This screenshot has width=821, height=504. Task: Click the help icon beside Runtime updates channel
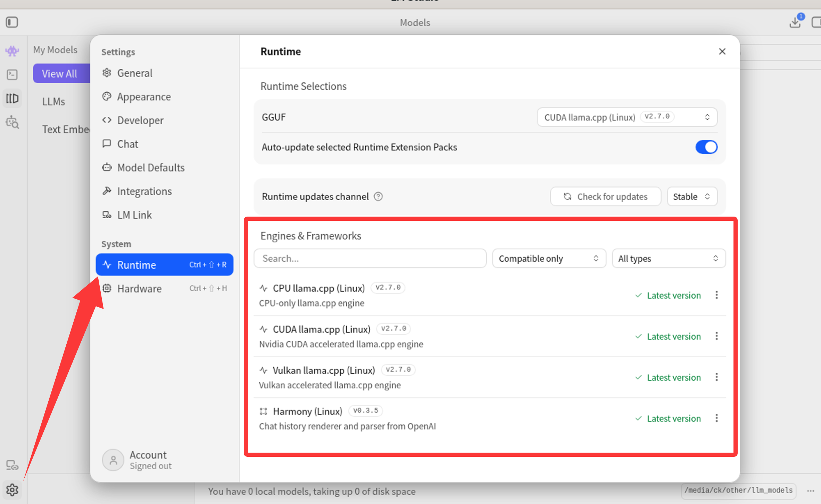pyautogui.click(x=378, y=196)
